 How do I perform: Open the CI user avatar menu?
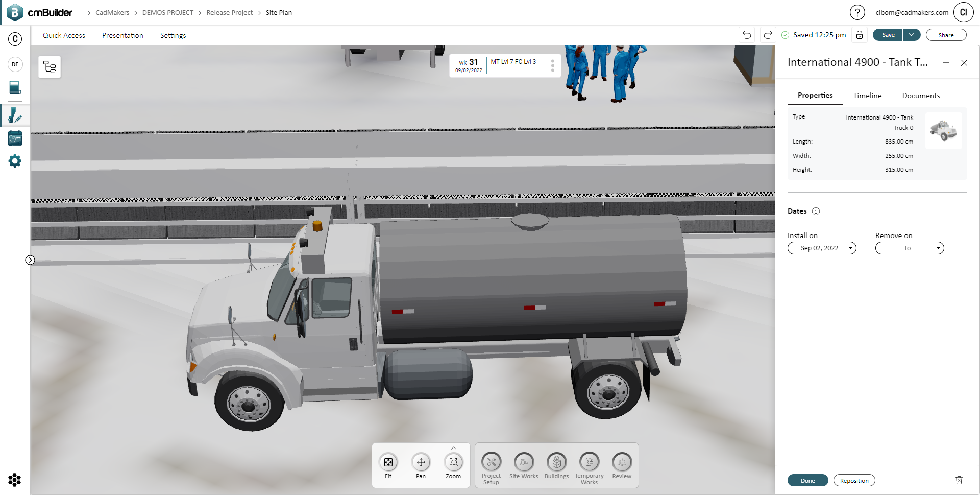964,12
